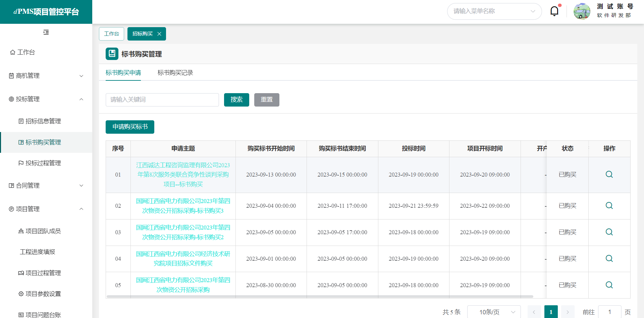644x318 pixels.
Task: Collapse 项目管理 menu
Action: [46, 209]
